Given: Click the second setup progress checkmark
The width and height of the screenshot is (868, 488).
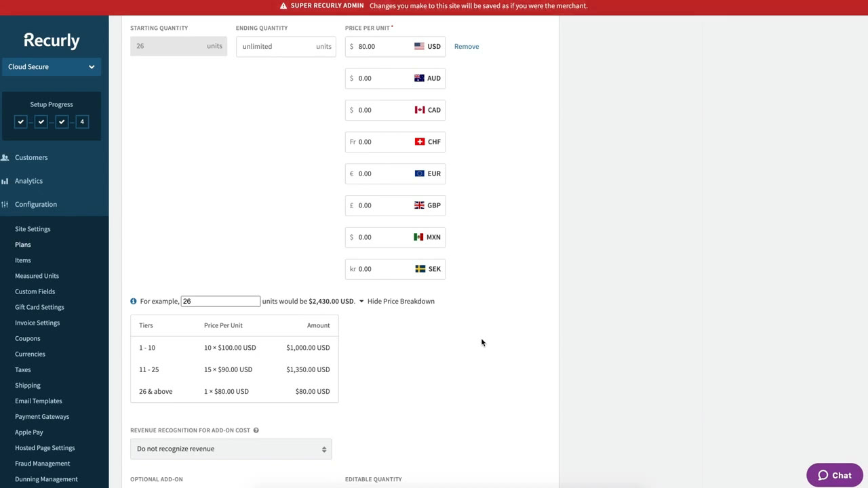Looking at the screenshot, I should pos(41,122).
